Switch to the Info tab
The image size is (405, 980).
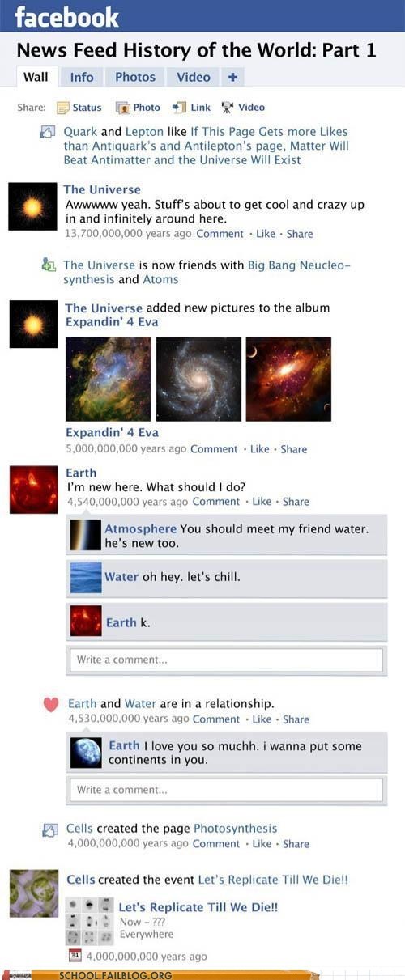(82, 78)
